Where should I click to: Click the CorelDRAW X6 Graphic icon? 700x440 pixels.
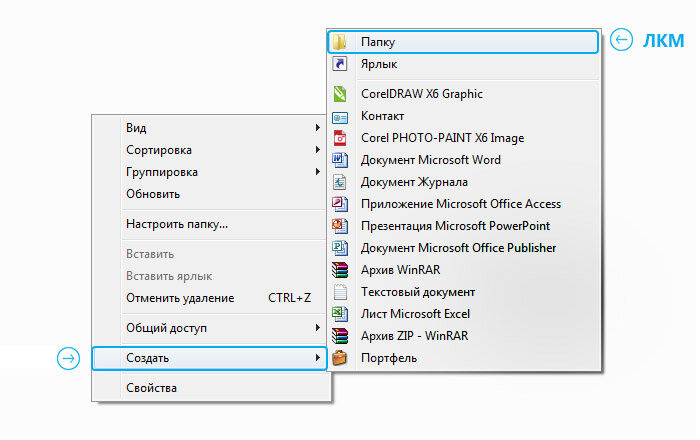[340, 94]
